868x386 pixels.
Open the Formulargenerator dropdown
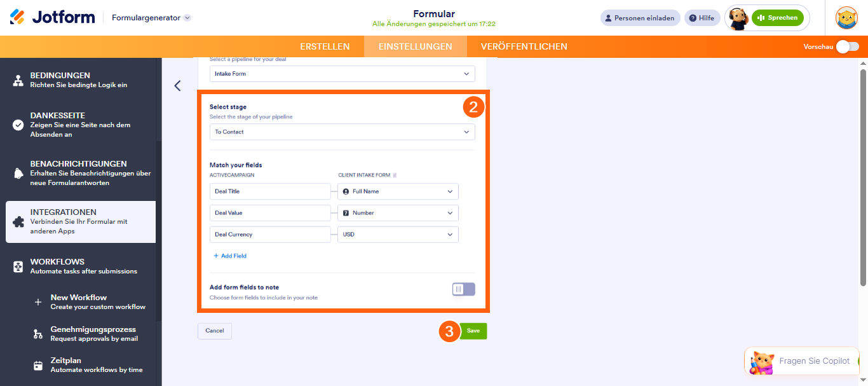[x=151, y=18]
